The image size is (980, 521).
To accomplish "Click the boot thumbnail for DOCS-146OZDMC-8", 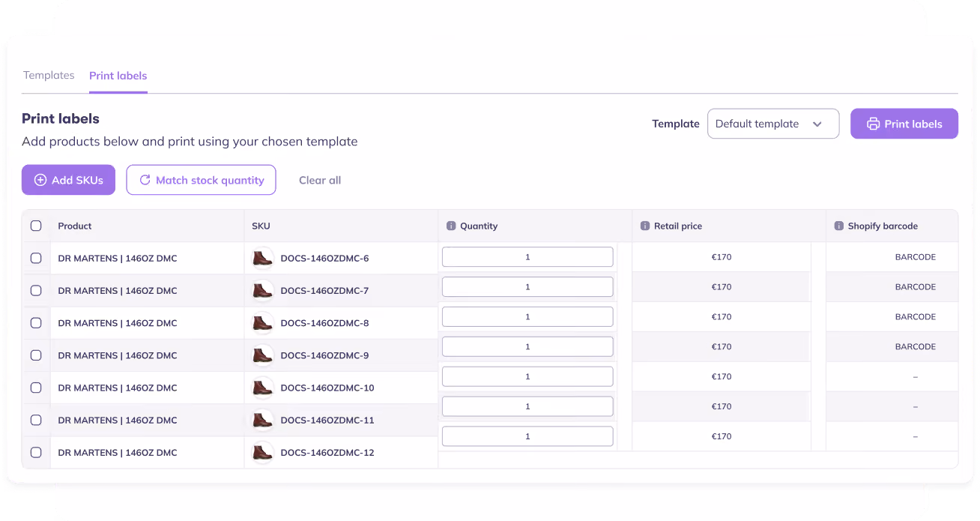I will 262,323.
